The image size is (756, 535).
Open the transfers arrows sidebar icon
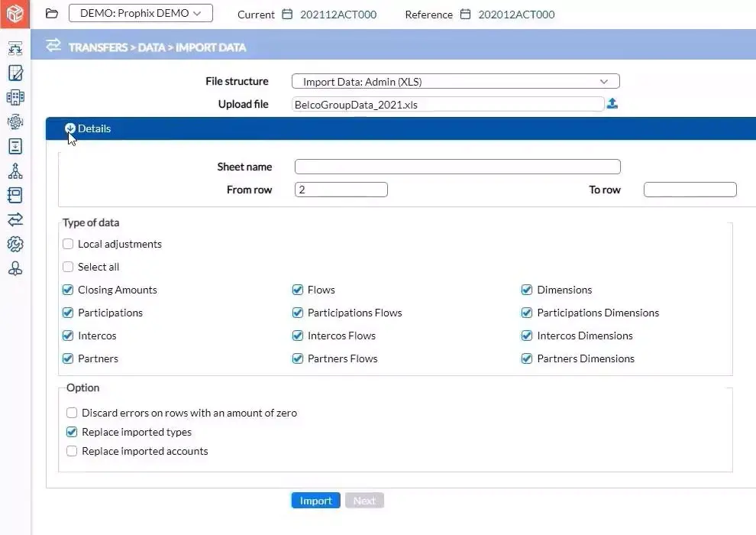[x=15, y=219]
